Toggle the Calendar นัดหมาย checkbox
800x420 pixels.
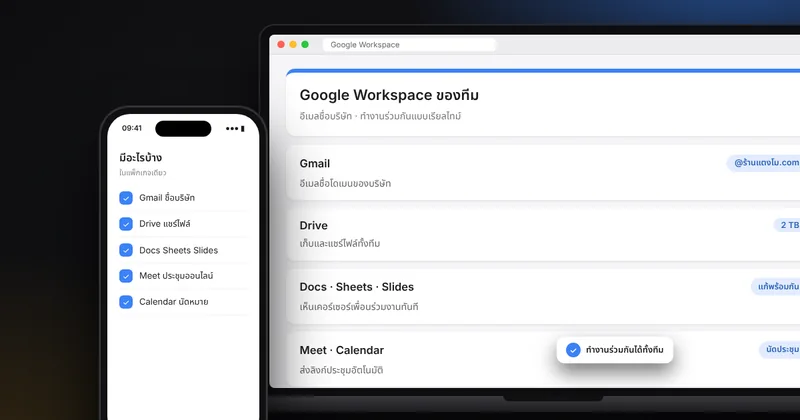(126, 302)
